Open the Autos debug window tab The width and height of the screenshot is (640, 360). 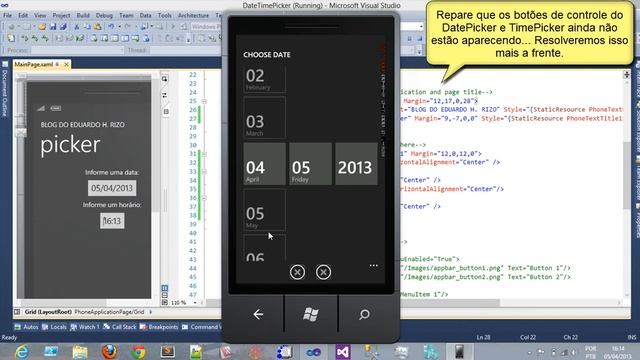(x=27, y=327)
